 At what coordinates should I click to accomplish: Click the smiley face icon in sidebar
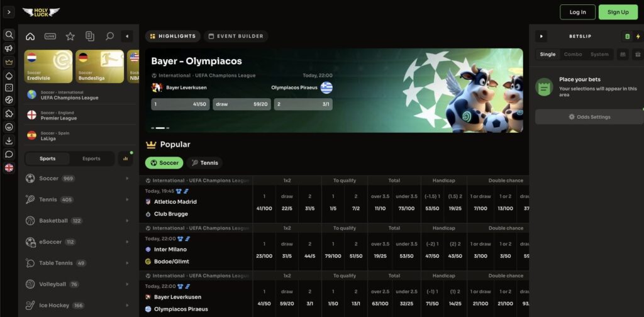[9, 127]
